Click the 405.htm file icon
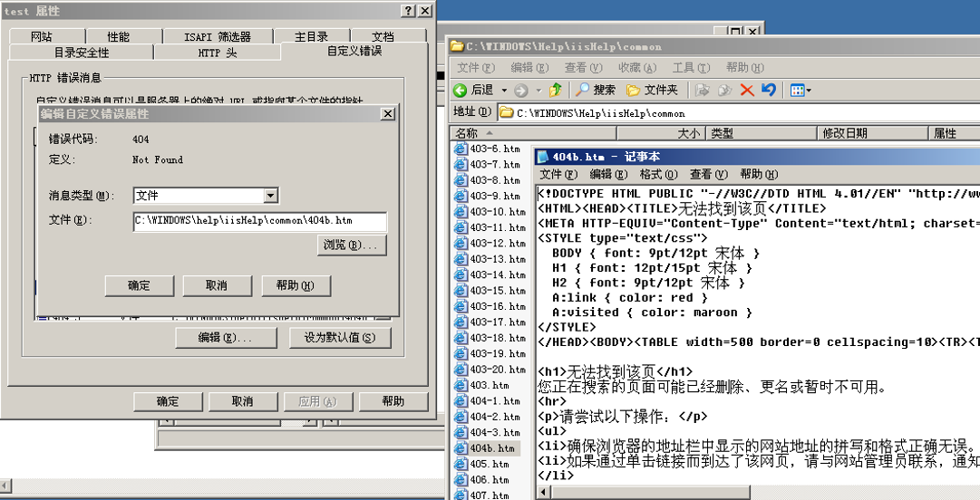Screen dimensions: 980x500 pyautogui.click(x=461, y=464)
